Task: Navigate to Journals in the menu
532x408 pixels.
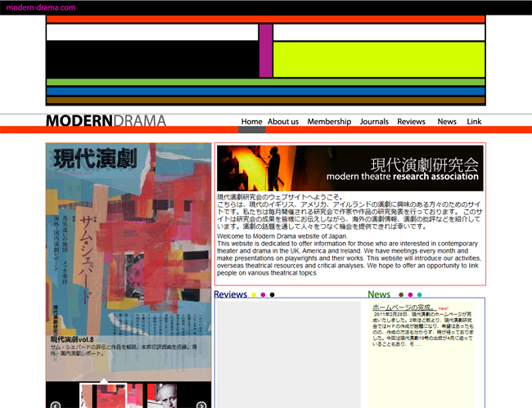Action: pos(374,122)
